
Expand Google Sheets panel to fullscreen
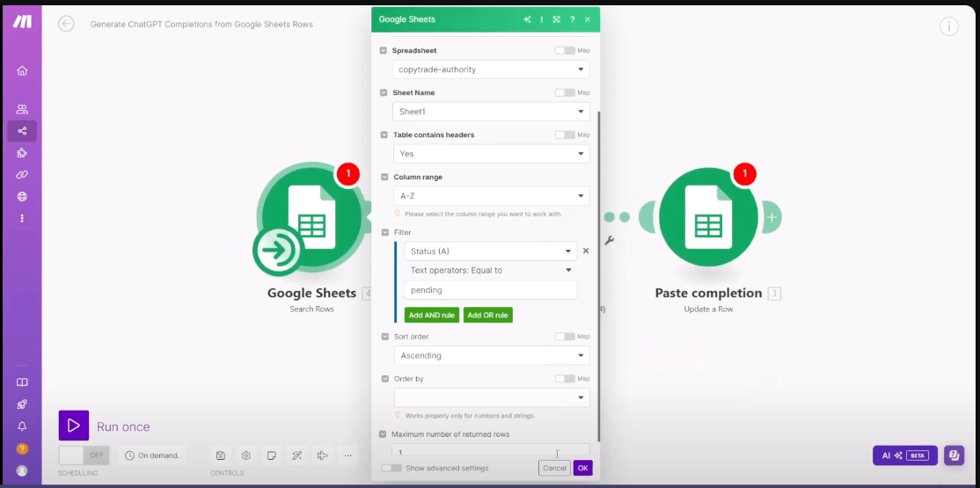click(556, 19)
